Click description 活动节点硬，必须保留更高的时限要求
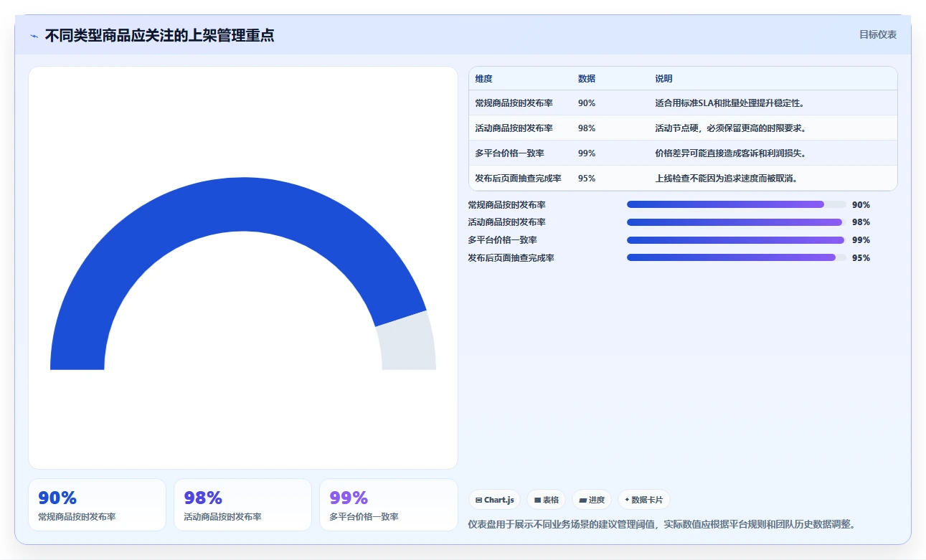Screen dimensions: 926x560 (730, 128)
